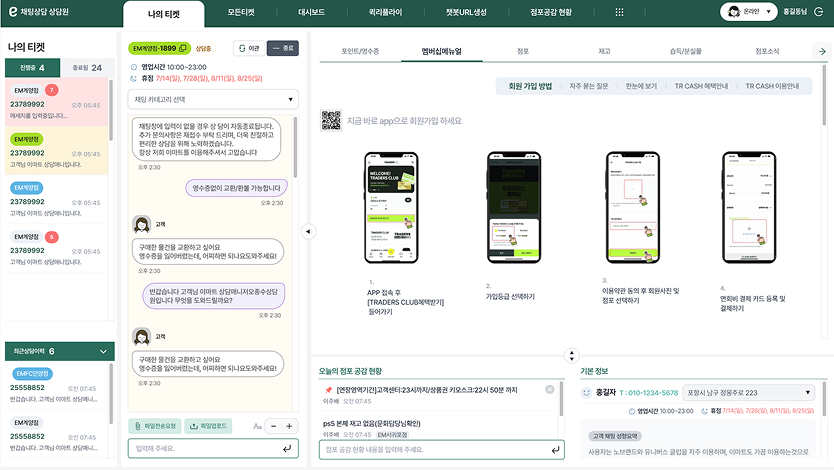
Task: Collapse chat panel with left arrow handle
Action: pos(308,232)
